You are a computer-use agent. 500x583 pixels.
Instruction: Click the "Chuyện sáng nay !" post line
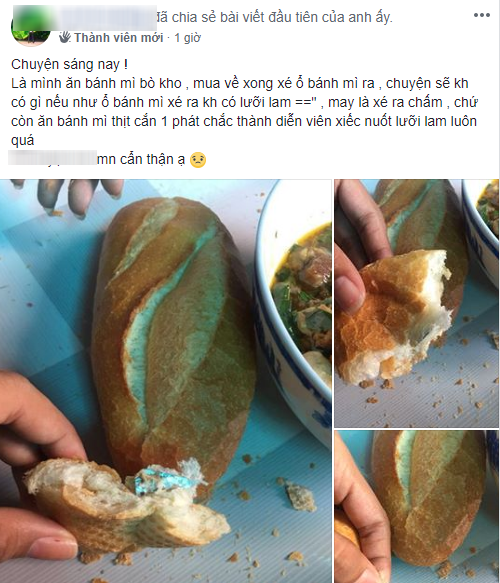[70, 64]
